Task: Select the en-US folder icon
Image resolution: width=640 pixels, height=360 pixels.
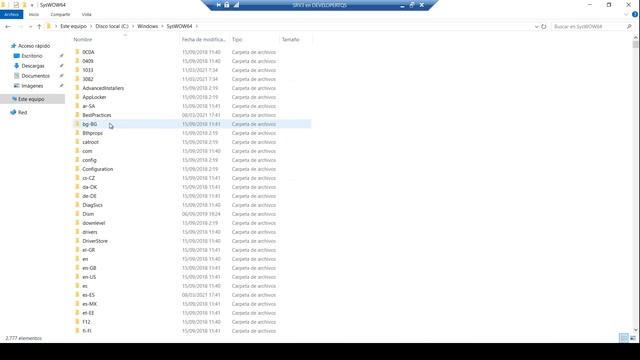Action: coord(77,276)
